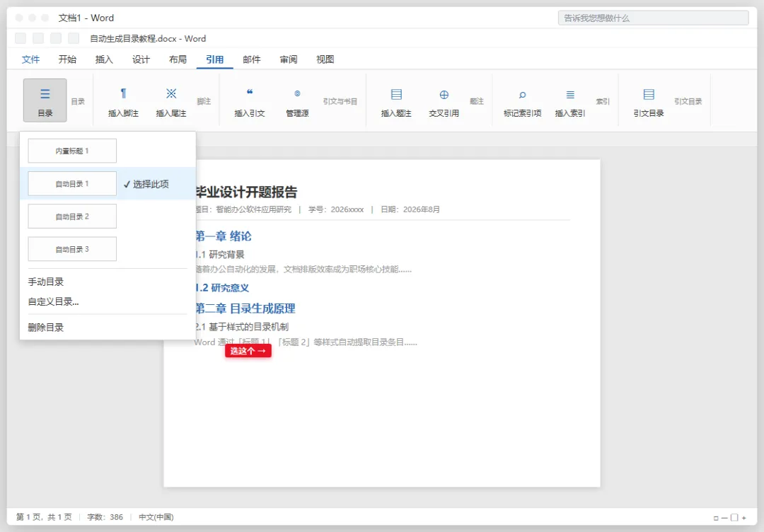The image size is (764, 532).
Task: Switch to the 审阅 tab
Action: (x=289, y=59)
